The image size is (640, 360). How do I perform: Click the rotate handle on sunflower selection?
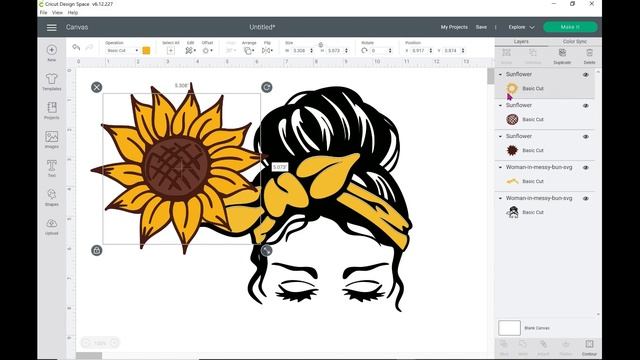point(267,87)
